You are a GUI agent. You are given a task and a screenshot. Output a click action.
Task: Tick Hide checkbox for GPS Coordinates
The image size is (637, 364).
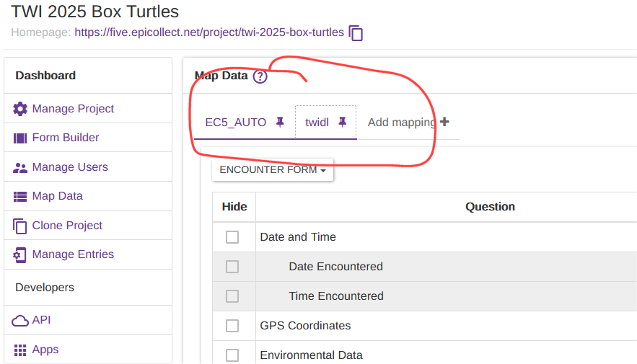coord(232,326)
